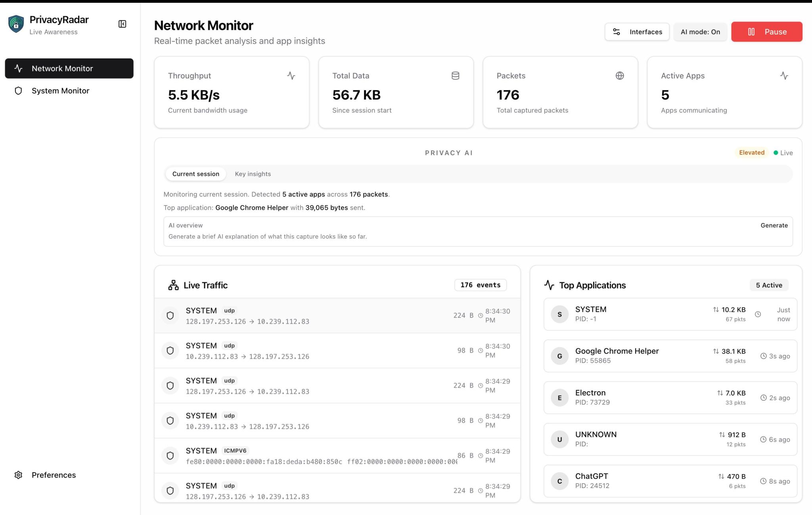812x515 pixels.
Task: Click the Total Data database icon
Action: pos(456,76)
